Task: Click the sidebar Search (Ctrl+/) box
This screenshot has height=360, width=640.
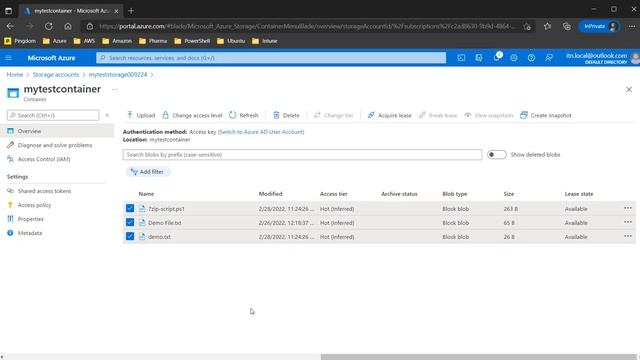Action: pyautogui.click(x=53, y=116)
